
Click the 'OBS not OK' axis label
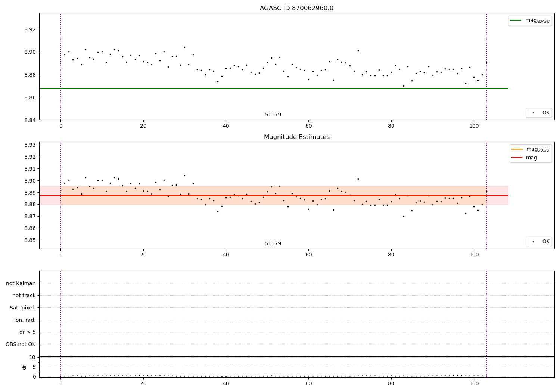pyautogui.click(x=21, y=344)
